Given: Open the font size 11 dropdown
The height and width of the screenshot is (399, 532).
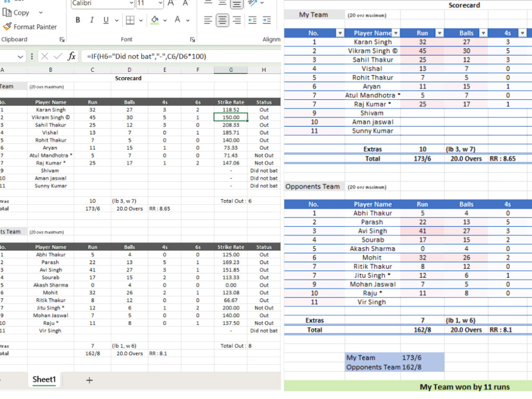Looking at the screenshot, I should (x=160, y=3).
